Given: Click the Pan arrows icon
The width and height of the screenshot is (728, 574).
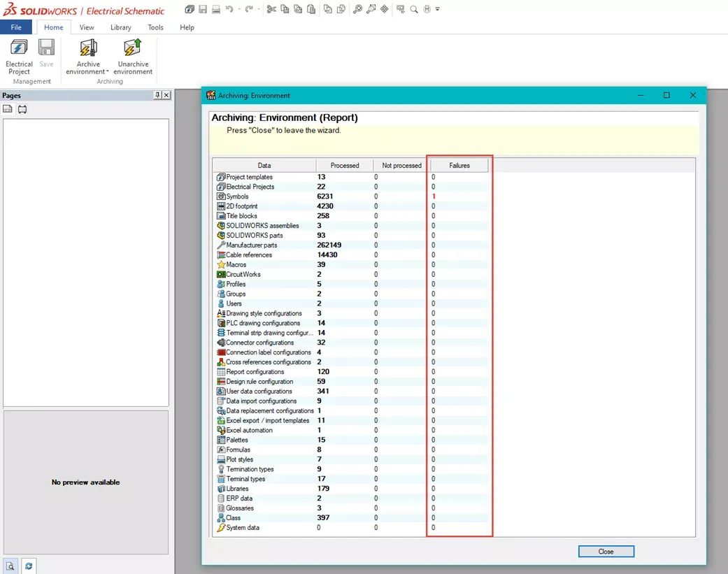Looking at the screenshot, I should (x=385, y=9).
